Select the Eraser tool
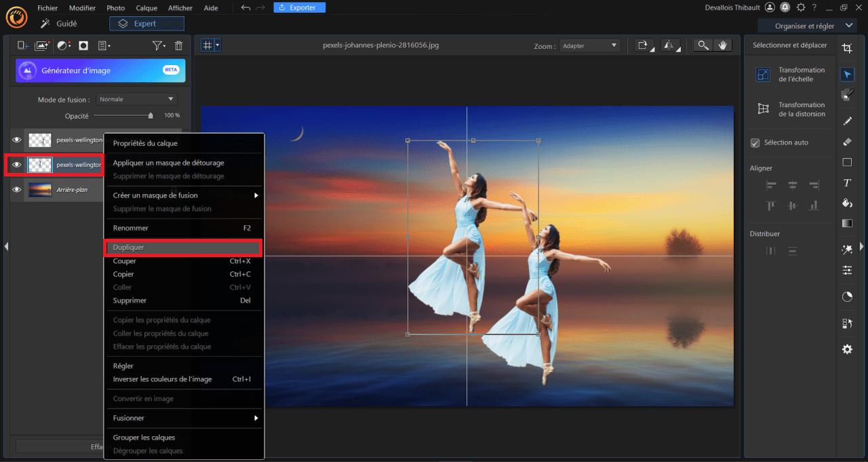Viewport: 868px width, 462px height. [x=847, y=142]
